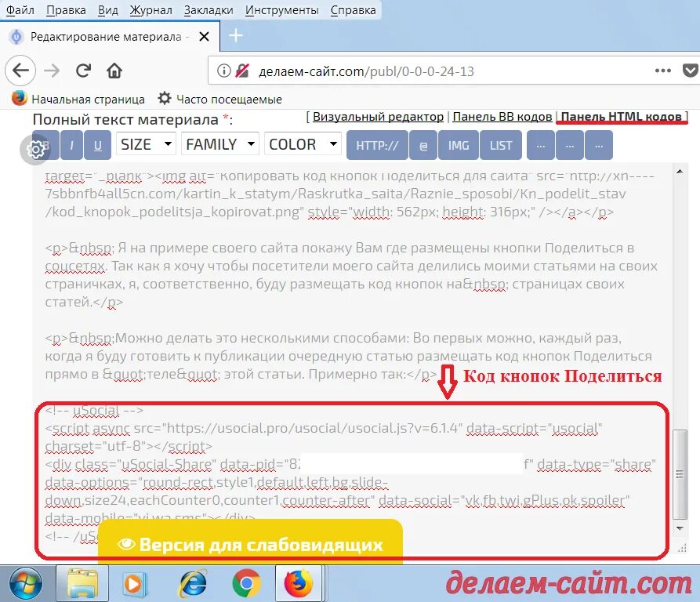Image resolution: width=700 pixels, height=602 pixels.
Task: Open the Справка menu
Action: point(353,10)
